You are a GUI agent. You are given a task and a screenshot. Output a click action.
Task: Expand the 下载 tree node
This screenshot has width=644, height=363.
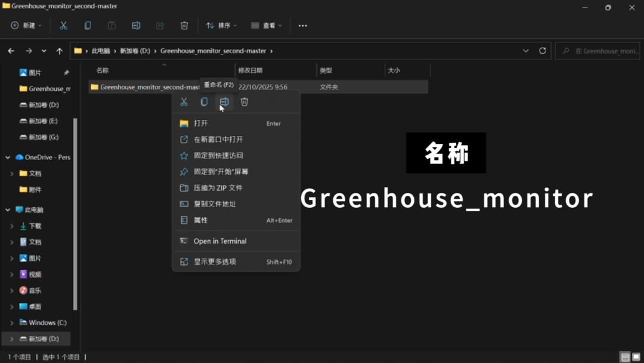12,226
